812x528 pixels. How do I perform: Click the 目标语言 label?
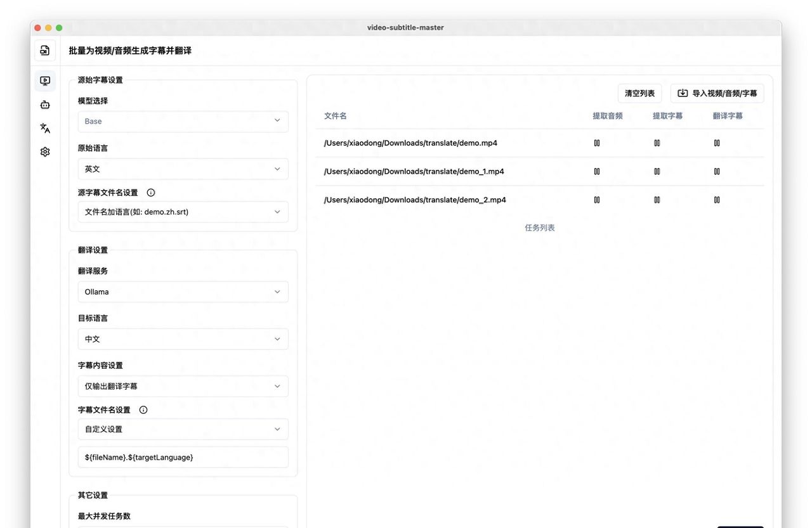[x=93, y=318]
